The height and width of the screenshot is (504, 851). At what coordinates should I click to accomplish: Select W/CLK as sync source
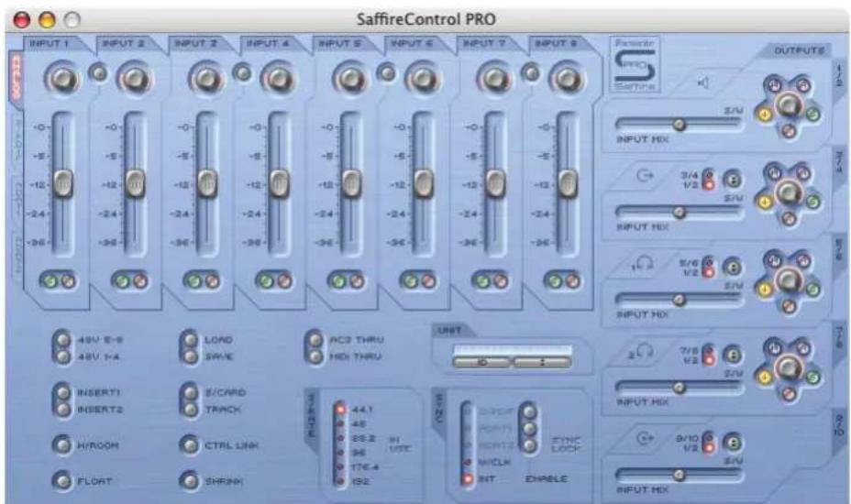tap(467, 462)
